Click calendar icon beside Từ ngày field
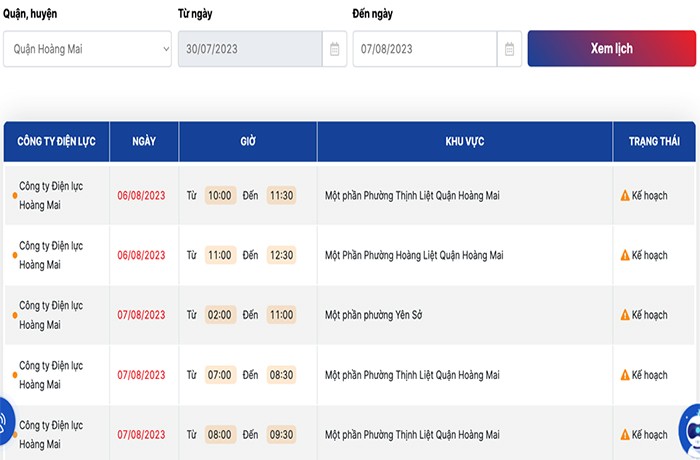700x460 pixels. (335, 49)
